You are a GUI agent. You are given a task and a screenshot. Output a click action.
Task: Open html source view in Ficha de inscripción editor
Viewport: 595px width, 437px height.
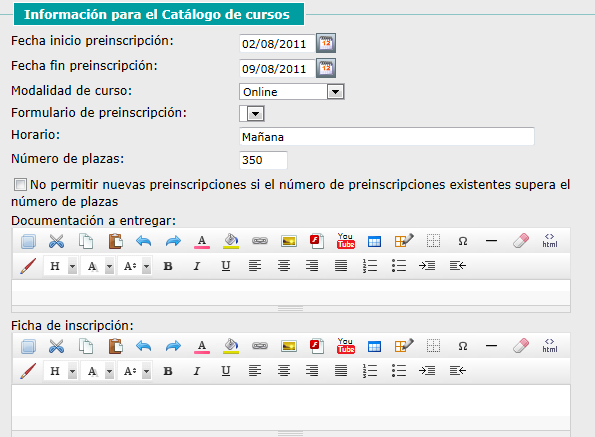click(550, 346)
